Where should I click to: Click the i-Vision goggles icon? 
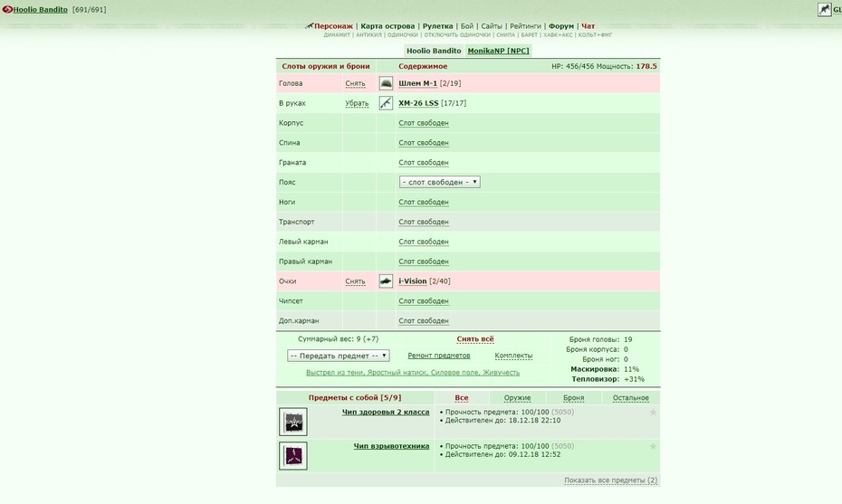click(386, 281)
